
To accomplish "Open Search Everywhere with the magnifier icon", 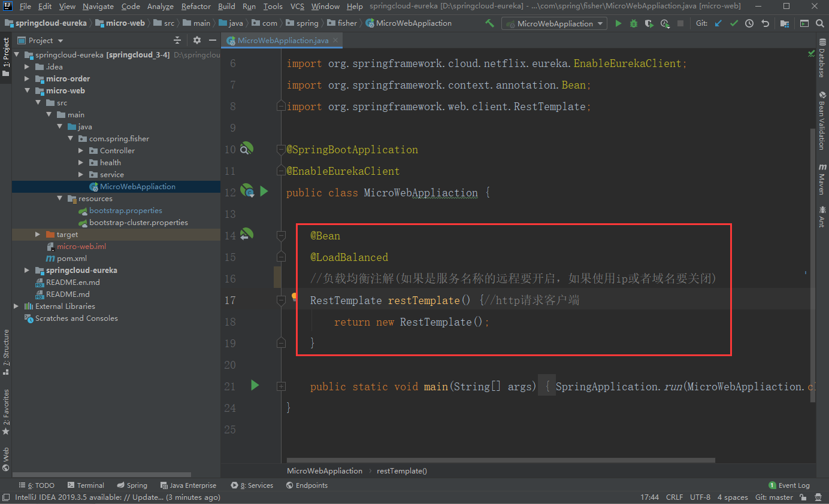I will click(x=821, y=23).
